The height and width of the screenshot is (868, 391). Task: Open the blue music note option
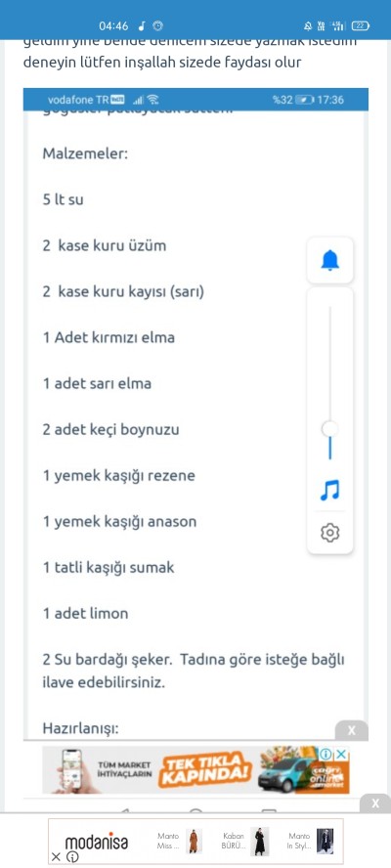(330, 490)
